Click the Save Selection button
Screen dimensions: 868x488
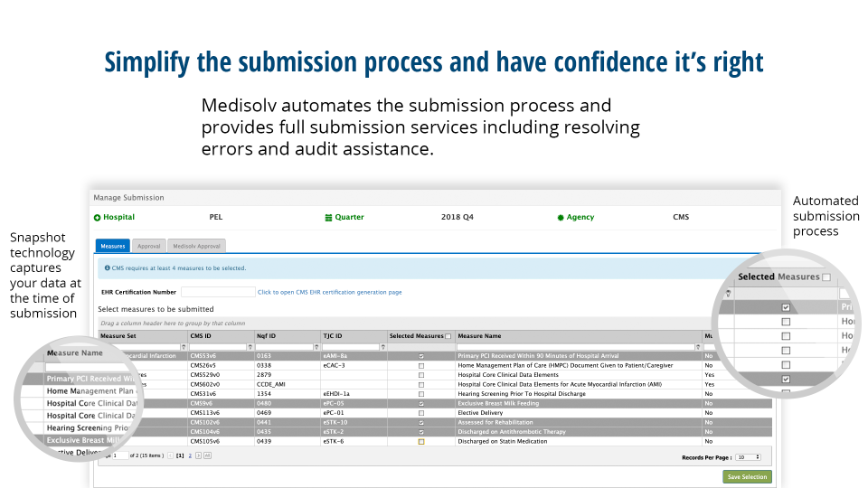click(747, 476)
